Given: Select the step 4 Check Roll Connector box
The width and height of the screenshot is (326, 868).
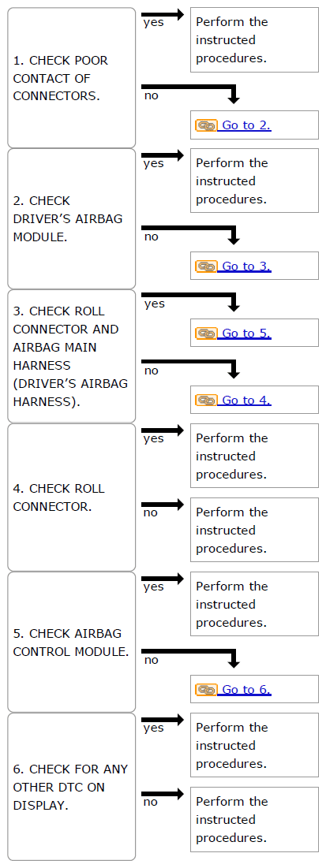Looking at the screenshot, I should [x=72, y=497].
